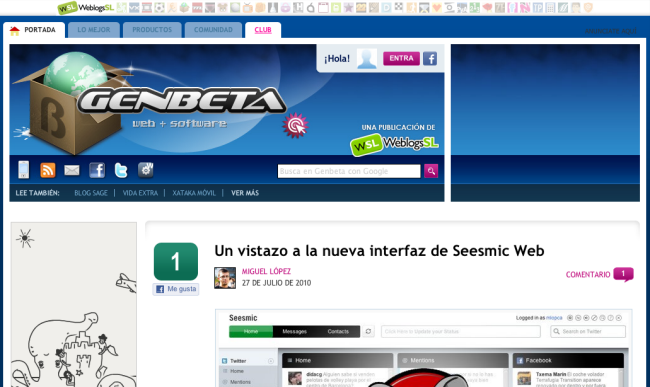Open the Xataka Móvil link
This screenshot has height=387, width=650.
click(x=194, y=193)
